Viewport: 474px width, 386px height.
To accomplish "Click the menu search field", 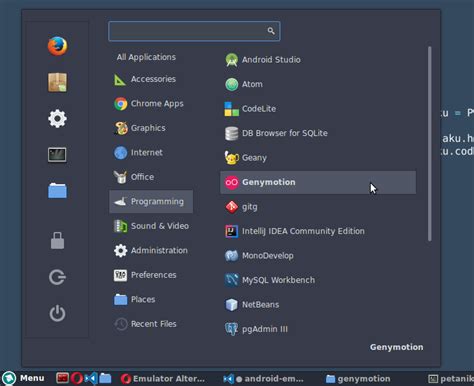I will pos(194,31).
